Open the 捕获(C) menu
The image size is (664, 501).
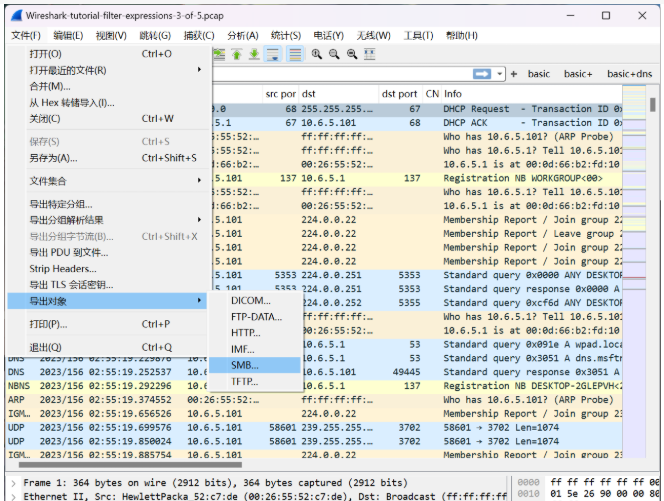point(199,36)
